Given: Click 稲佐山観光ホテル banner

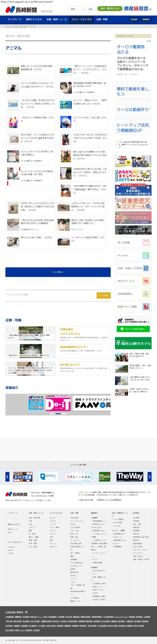Looking at the screenshot, I should click(133, 343).
